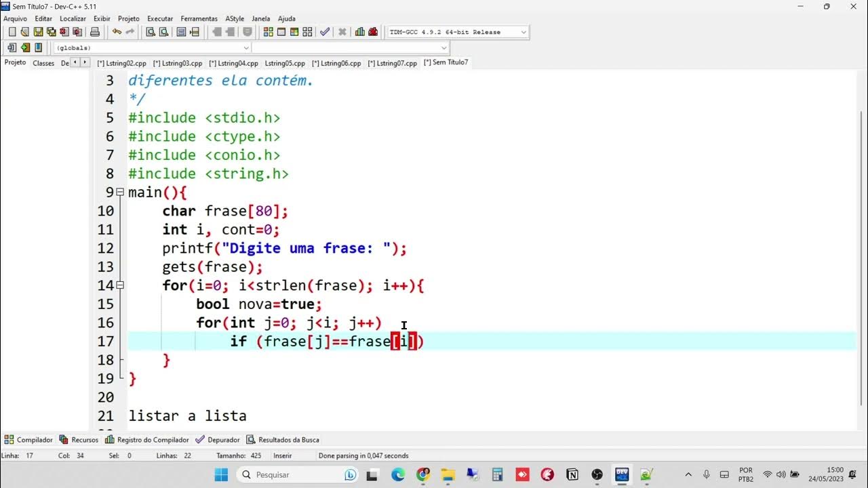Open the AStyle menu

pyautogui.click(x=235, y=18)
